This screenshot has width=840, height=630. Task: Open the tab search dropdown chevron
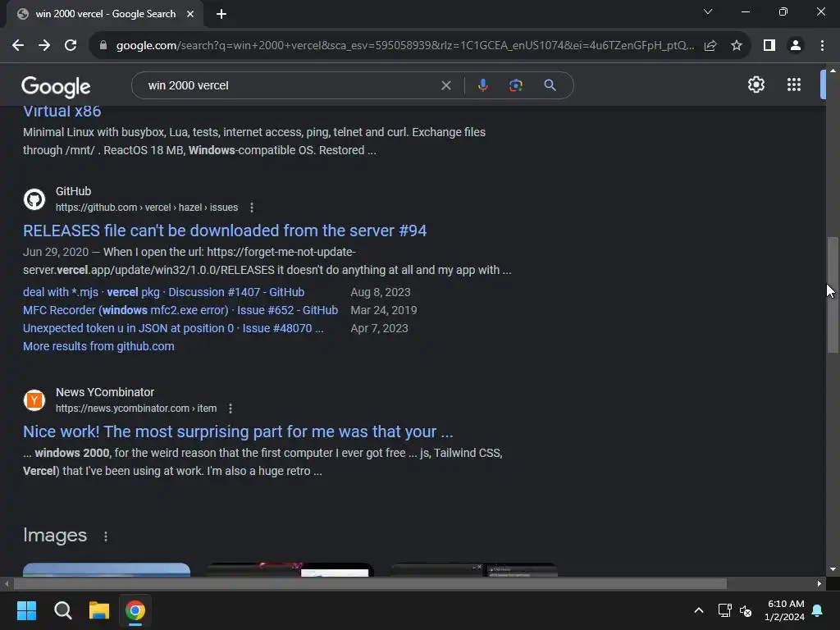[x=708, y=11]
